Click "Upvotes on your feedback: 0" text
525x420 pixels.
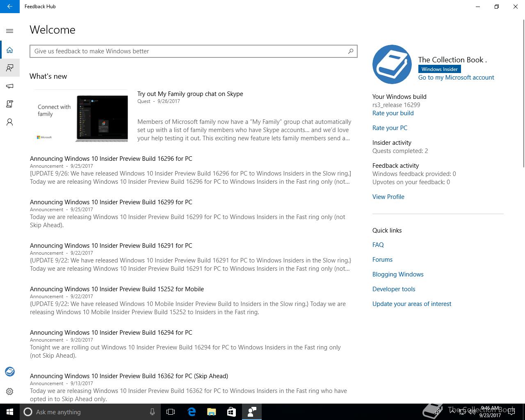tap(411, 182)
